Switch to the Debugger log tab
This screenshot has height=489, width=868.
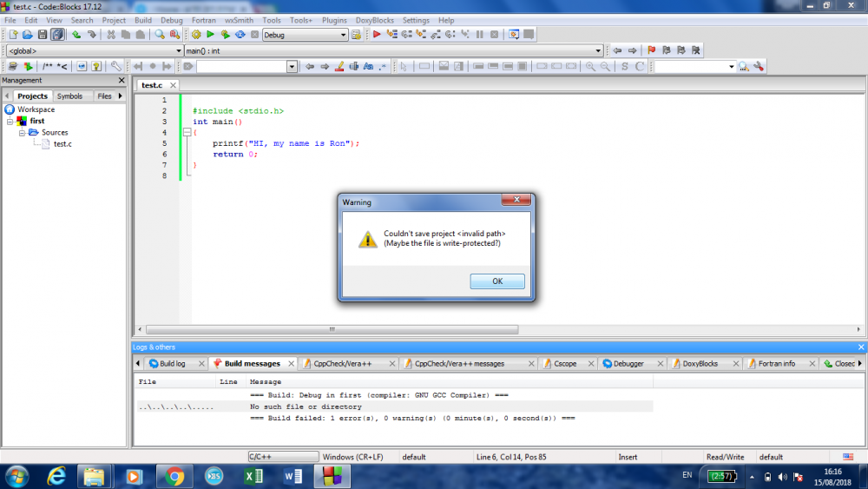point(628,364)
